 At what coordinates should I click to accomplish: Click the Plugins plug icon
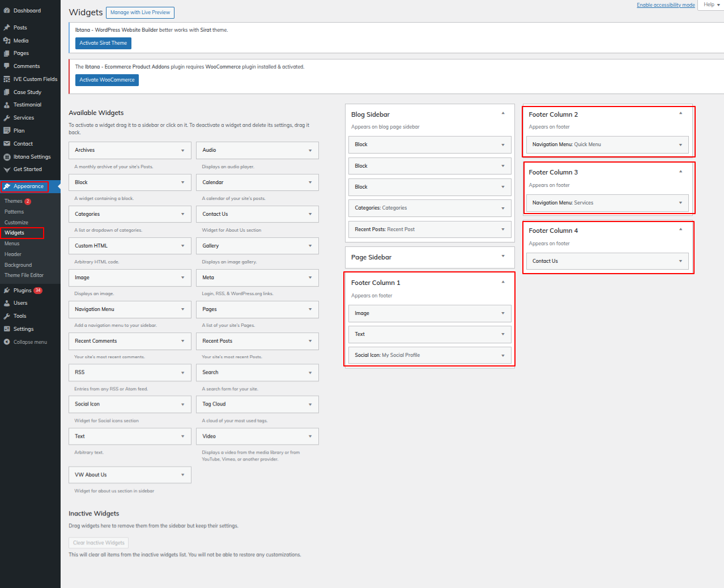(7, 291)
